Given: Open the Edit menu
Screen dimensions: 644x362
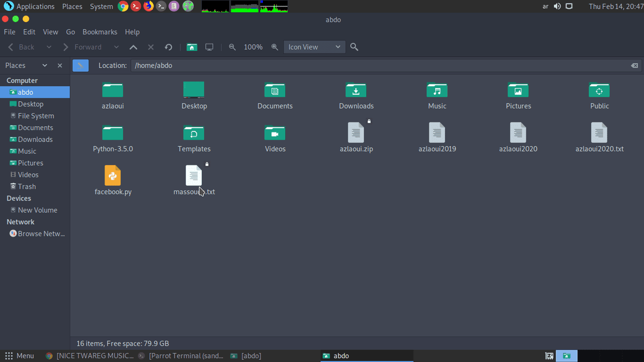Looking at the screenshot, I should pyautogui.click(x=29, y=32).
